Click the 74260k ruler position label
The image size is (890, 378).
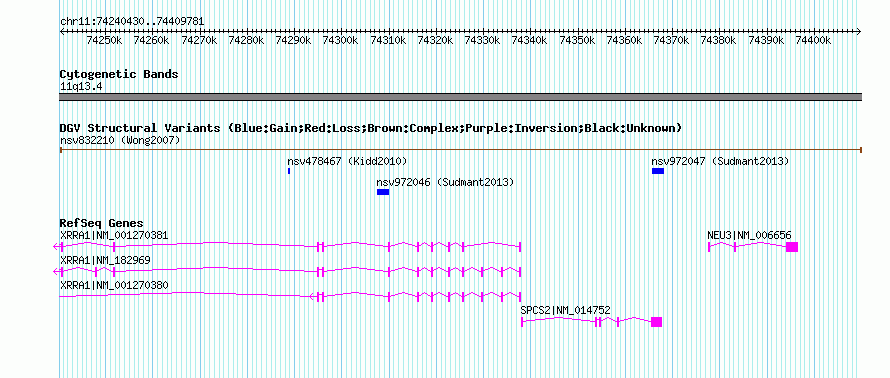152,40
